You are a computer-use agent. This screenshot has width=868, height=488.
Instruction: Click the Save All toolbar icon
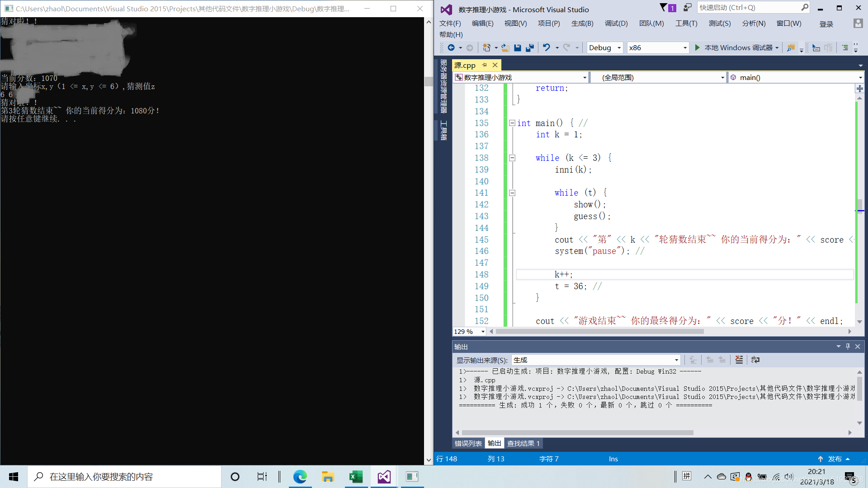pyautogui.click(x=530, y=47)
